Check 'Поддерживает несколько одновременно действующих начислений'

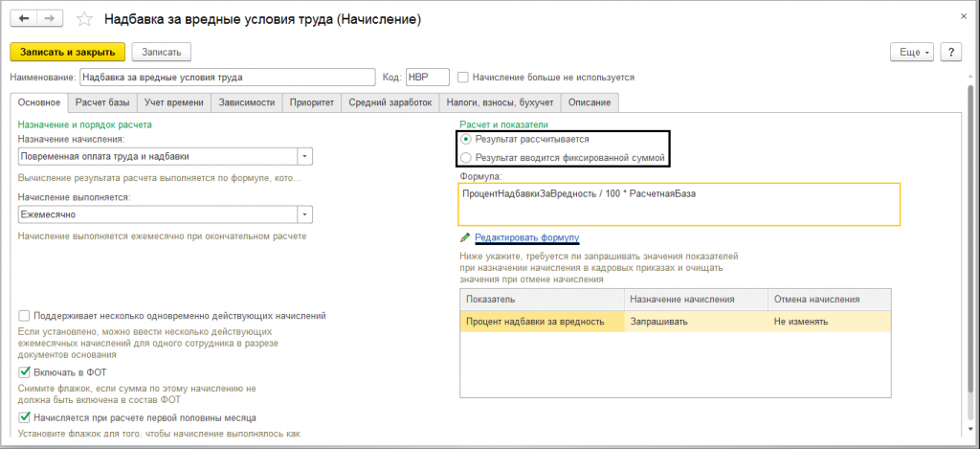25,315
